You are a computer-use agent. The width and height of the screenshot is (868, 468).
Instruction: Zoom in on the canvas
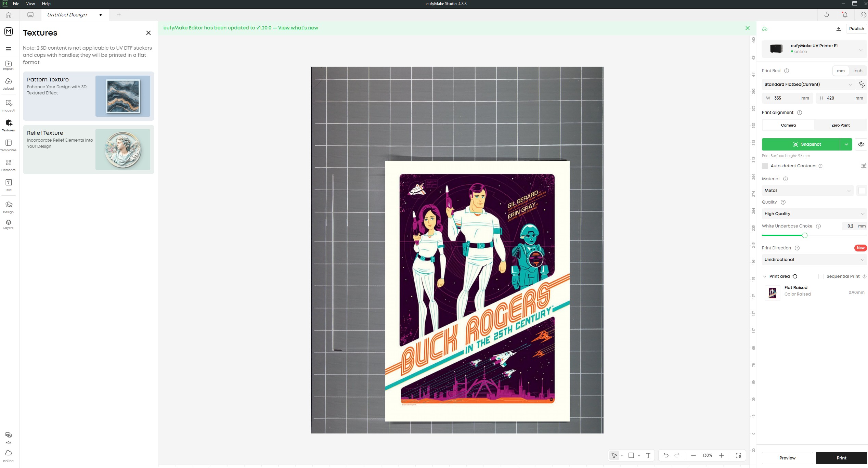click(722, 455)
